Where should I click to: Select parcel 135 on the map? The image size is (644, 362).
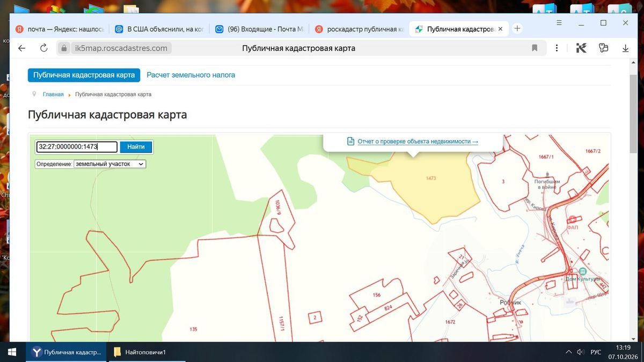pos(194,329)
